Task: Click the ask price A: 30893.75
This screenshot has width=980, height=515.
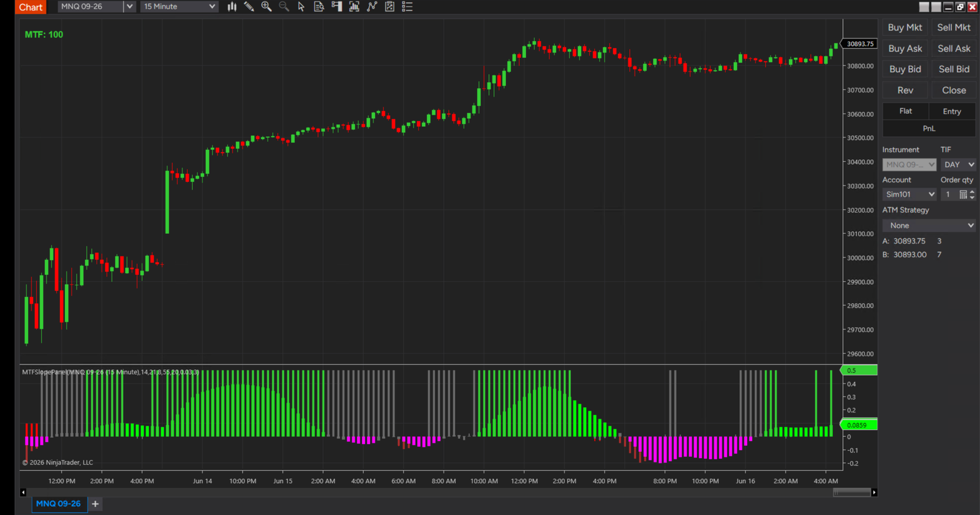Action: (x=904, y=241)
